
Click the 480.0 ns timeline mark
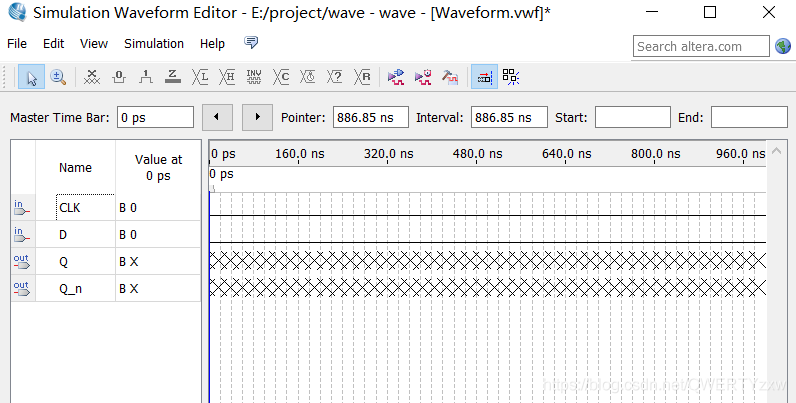(x=477, y=154)
